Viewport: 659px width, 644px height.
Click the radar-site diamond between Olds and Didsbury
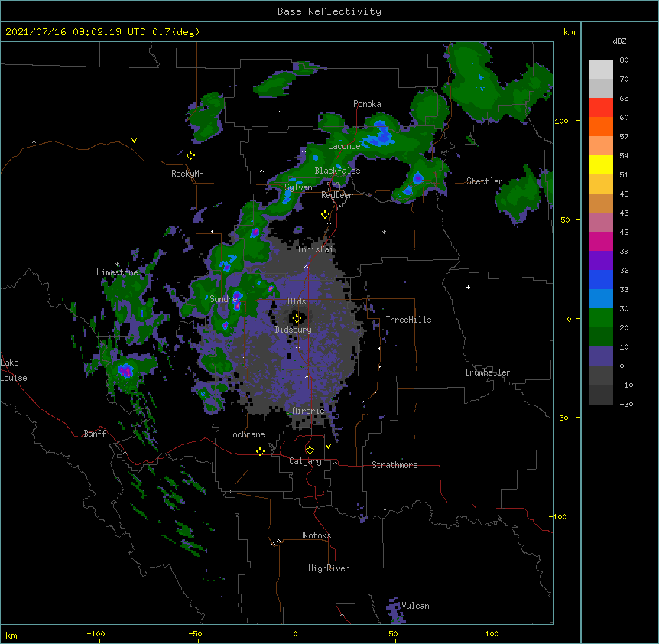tap(297, 319)
